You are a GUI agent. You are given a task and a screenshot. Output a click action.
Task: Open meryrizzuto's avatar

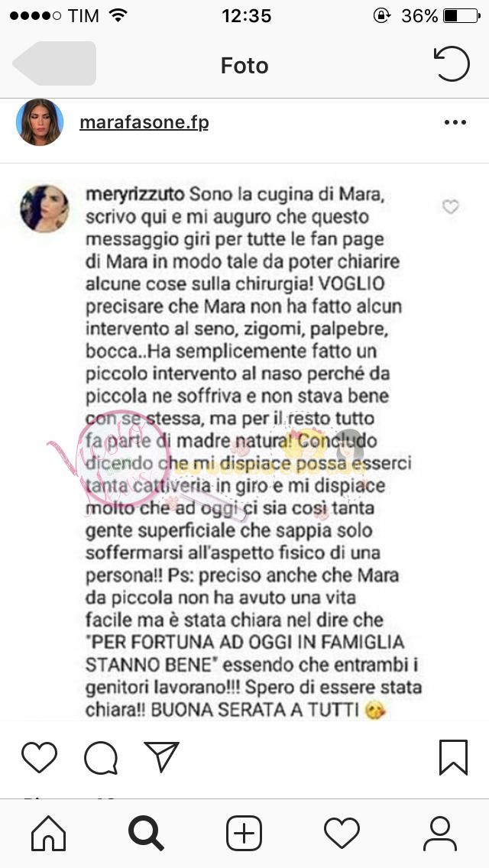point(44,208)
